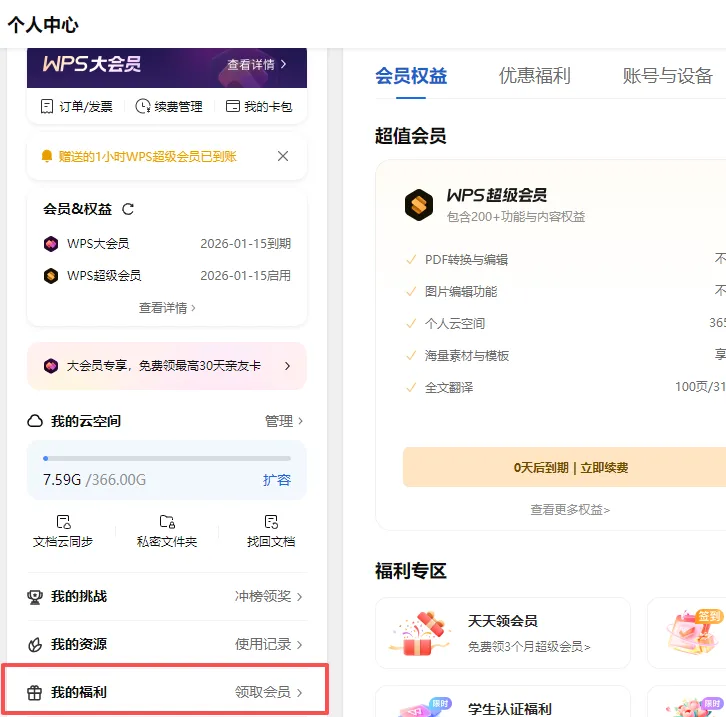Open 找回文档
The image size is (726, 717).
[x=271, y=531]
